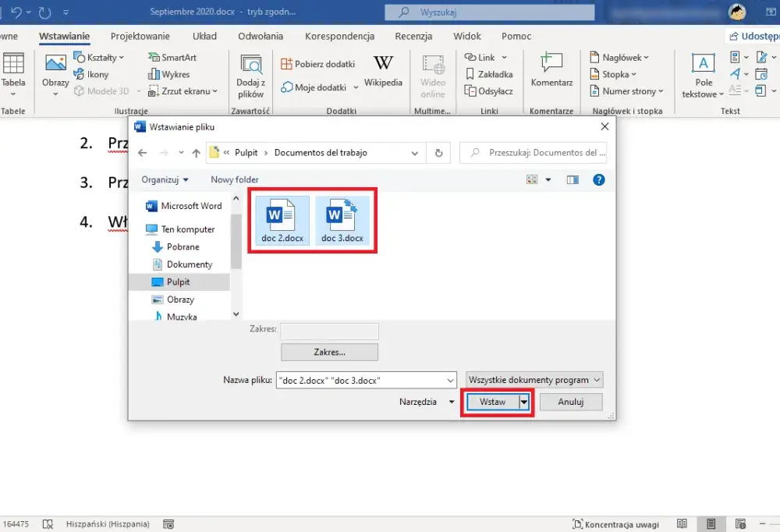
Task: Open the Odwołania tab
Action: (261, 36)
